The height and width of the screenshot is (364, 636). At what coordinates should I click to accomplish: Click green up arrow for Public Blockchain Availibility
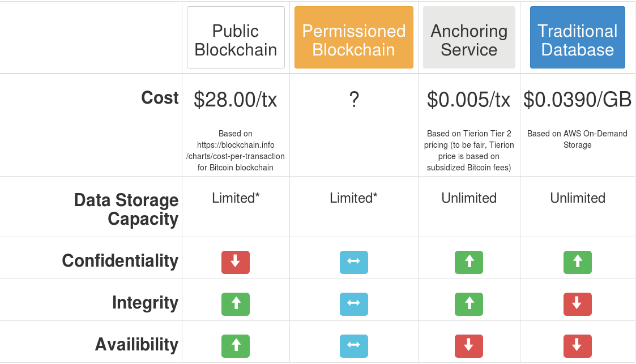pyautogui.click(x=235, y=346)
